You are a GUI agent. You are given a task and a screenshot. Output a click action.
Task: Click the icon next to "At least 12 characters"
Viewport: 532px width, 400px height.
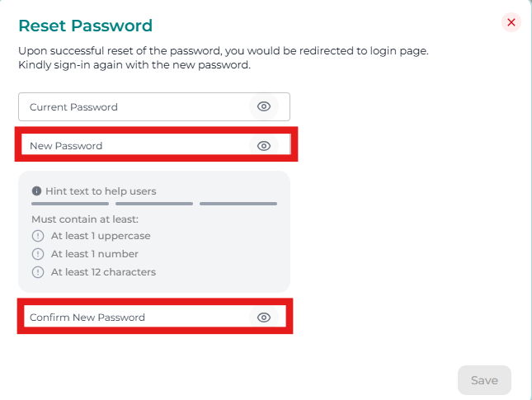(37, 272)
